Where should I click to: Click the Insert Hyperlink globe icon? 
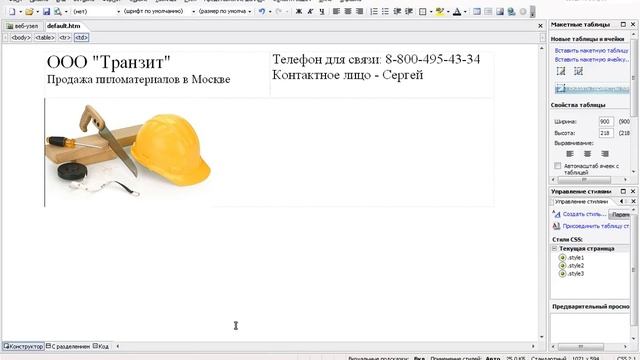[x=511, y=12]
